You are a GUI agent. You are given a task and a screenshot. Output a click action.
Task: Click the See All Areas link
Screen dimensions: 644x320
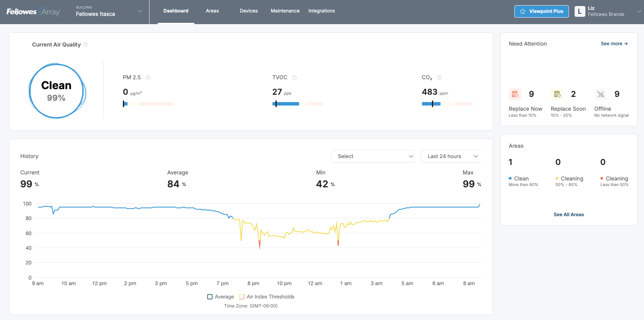569,214
